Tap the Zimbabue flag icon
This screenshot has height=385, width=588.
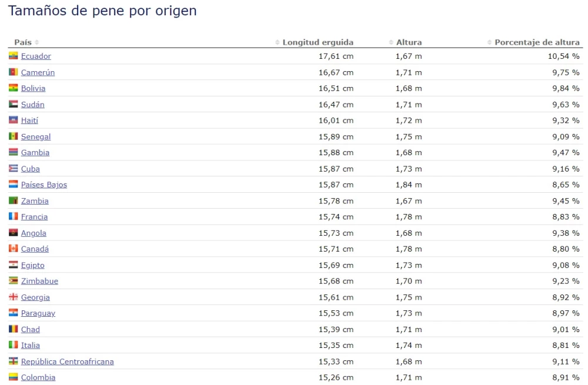pos(13,281)
